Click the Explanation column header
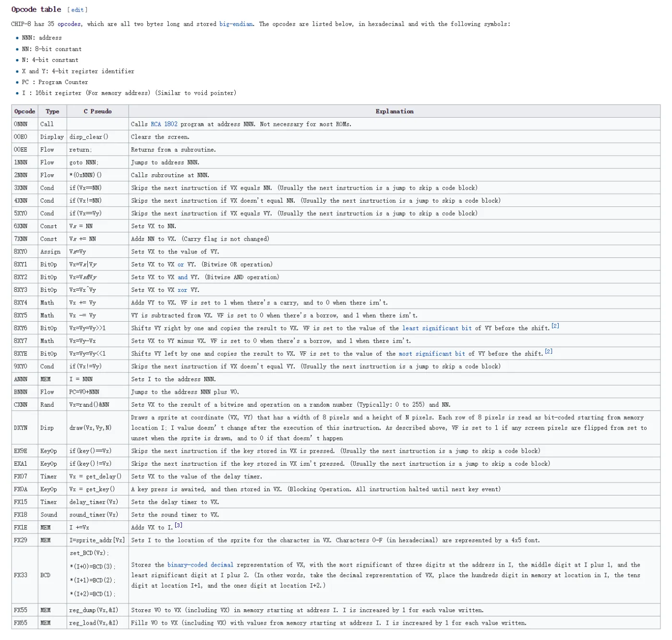The image size is (672, 640). coord(395,111)
